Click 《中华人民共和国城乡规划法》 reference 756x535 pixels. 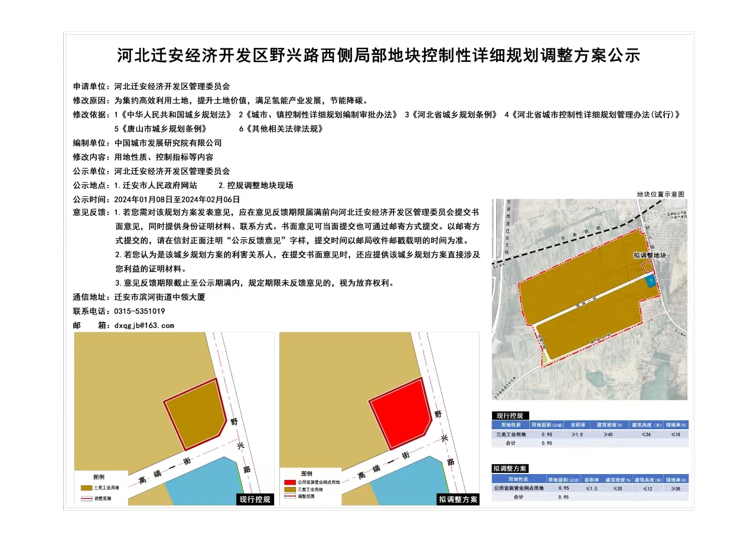174,114
